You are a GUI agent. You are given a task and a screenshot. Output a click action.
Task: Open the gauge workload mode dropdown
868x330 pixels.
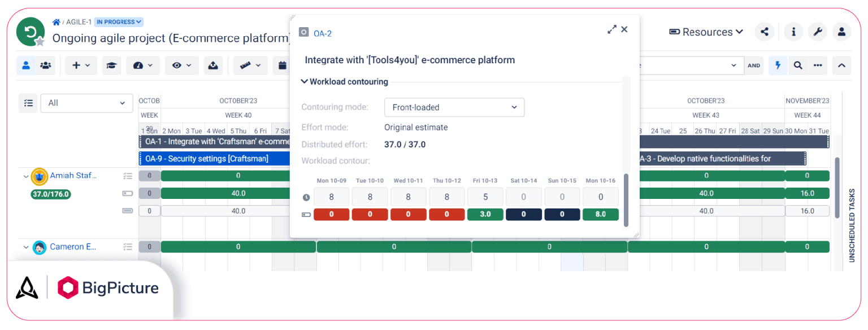(x=143, y=66)
